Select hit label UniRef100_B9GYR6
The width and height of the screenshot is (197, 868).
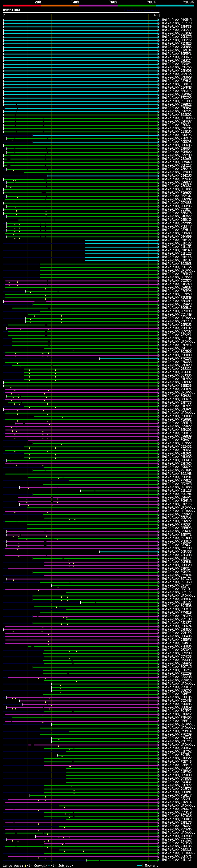pos(177,111)
